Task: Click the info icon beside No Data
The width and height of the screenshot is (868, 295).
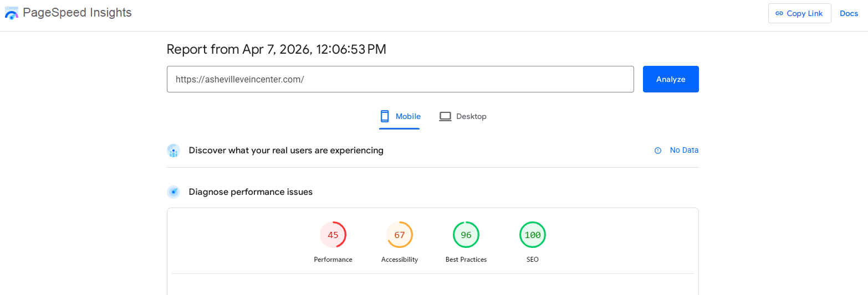Action: click(x=658, y=150)
